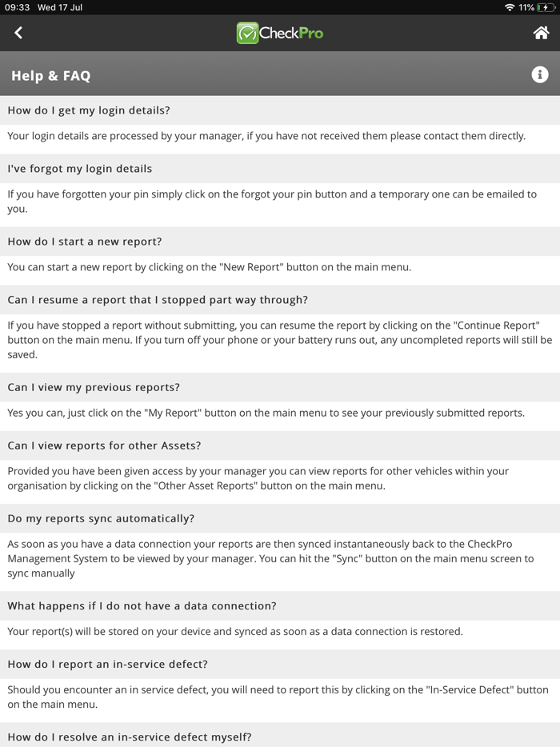
Task: Click the Help & FAQ page title
Action: point(50,76)
